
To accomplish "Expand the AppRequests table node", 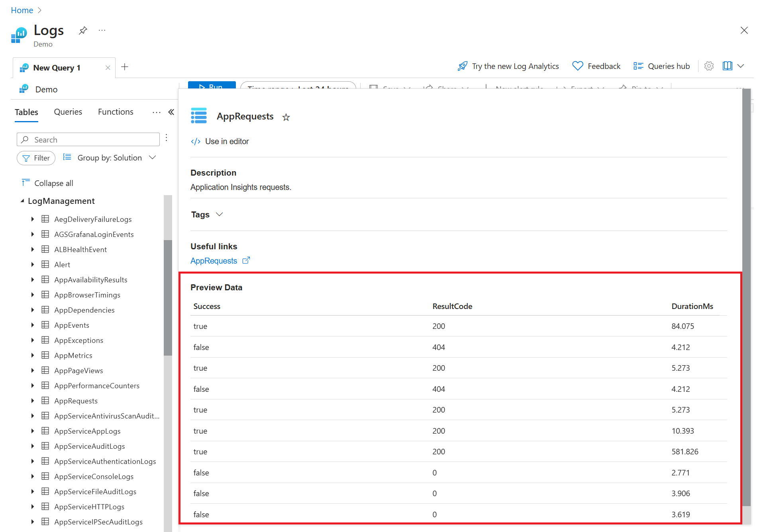I will point(33,401).
